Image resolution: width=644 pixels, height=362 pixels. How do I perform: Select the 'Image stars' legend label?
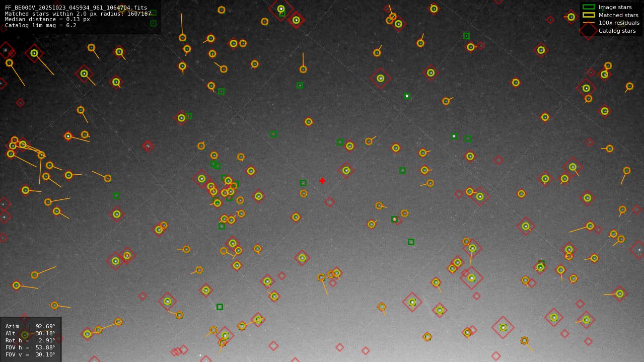click(615, 7)
